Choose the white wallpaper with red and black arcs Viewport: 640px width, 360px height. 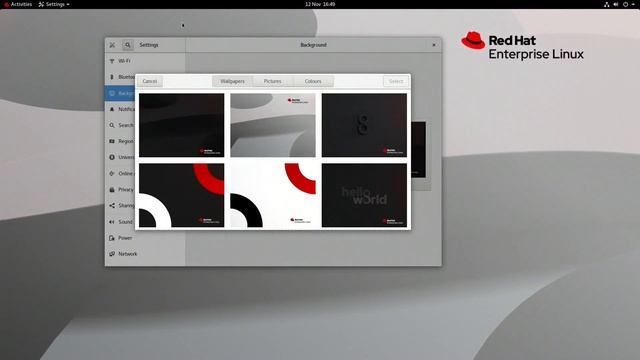click(x=273, y=195)
